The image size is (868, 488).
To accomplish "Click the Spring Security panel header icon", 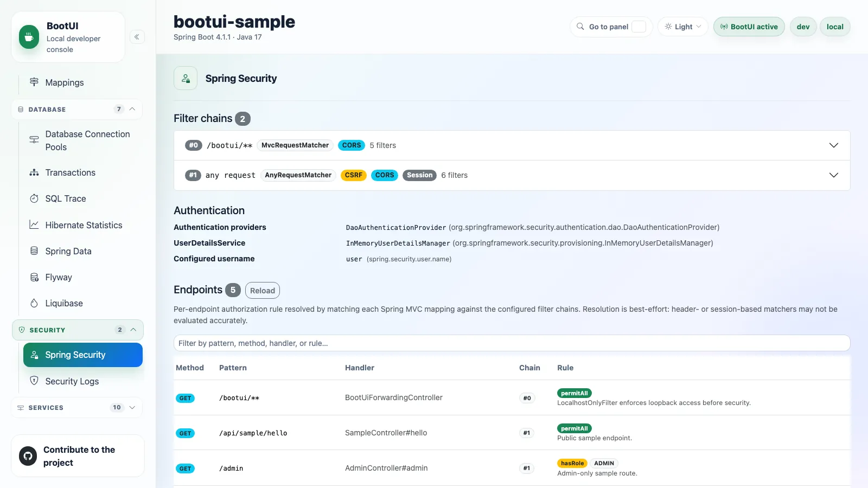I will coord(186,78).
